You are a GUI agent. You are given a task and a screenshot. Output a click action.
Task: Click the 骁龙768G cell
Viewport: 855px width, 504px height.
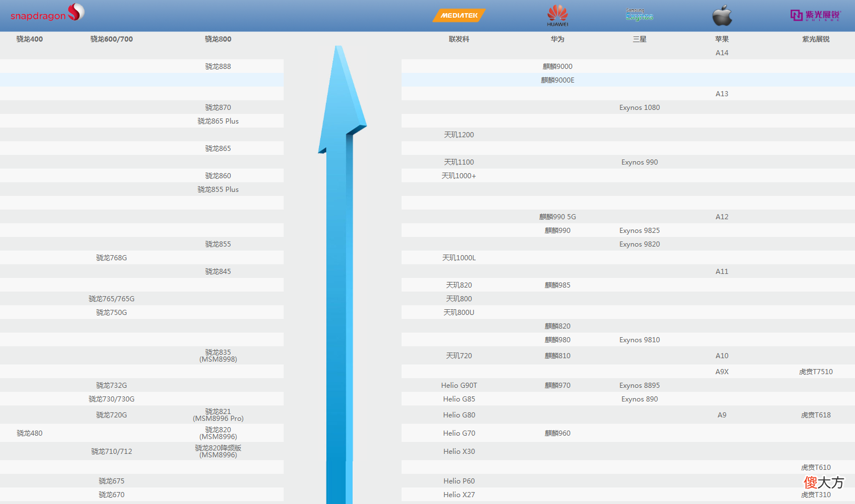coord(112,258)
